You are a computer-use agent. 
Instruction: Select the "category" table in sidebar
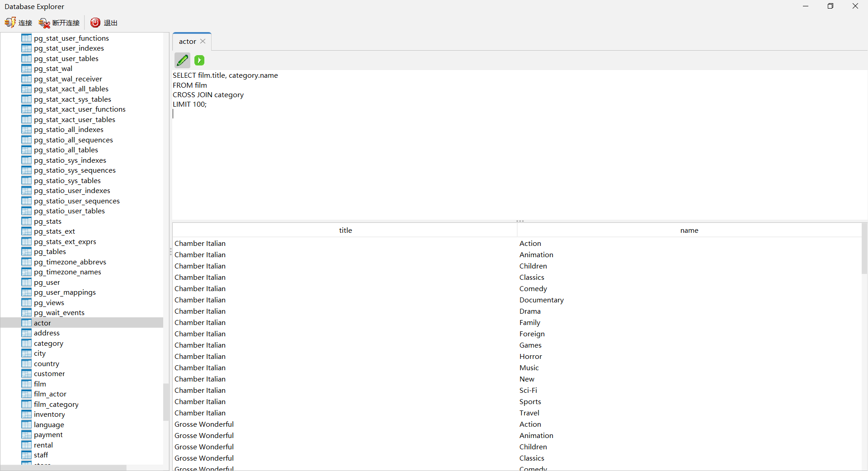click(x=48, y=343)
